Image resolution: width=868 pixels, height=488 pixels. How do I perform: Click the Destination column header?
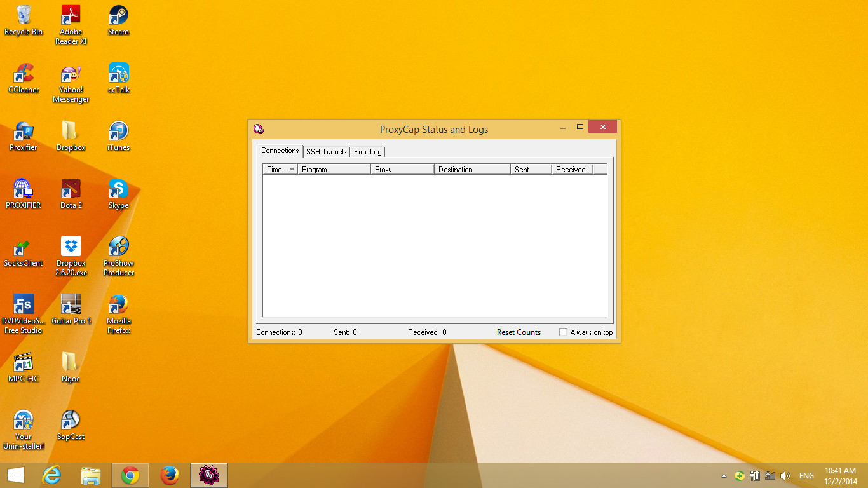pos(471,170)
